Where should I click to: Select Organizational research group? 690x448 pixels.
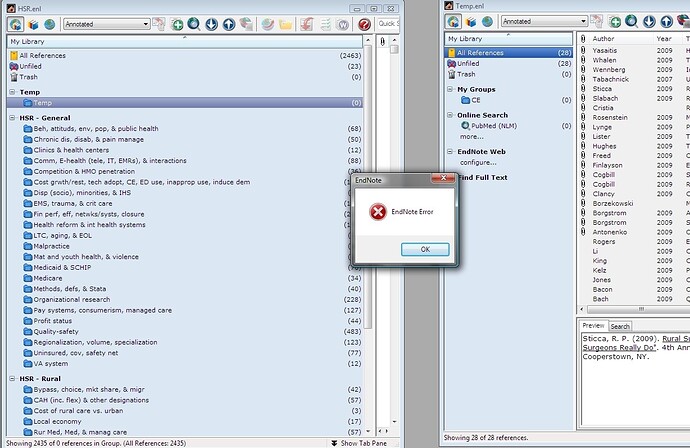tap(185, 299)
